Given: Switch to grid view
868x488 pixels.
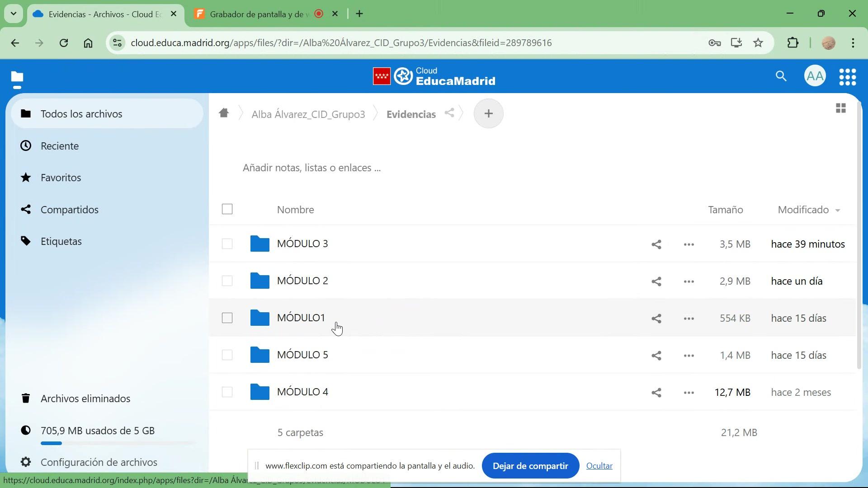Looking at the screenshot, I should pyautogui.click(x=840, y=108).
